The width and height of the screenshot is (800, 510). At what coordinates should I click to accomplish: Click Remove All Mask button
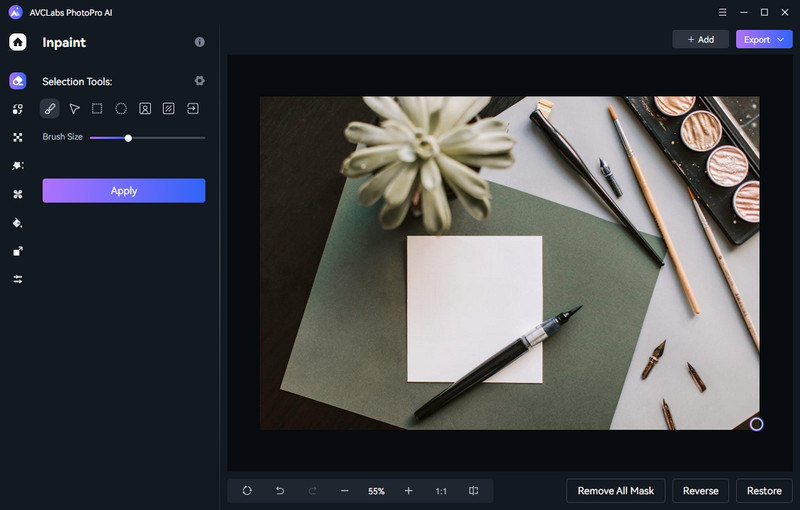tap(616, 491)
